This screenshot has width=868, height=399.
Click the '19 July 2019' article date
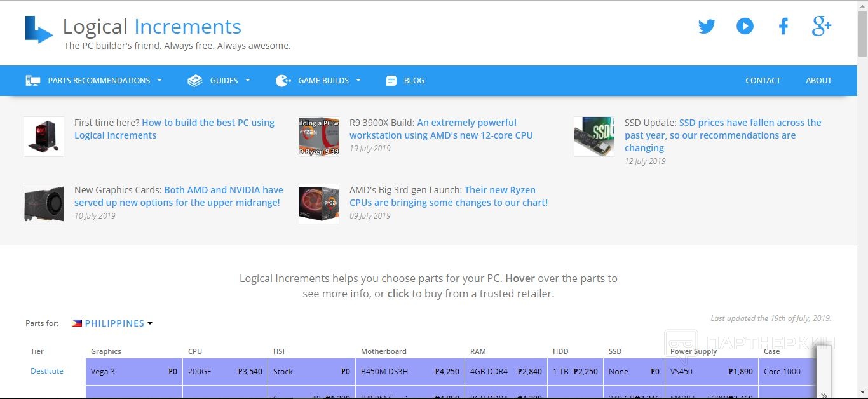pos(370,149)
